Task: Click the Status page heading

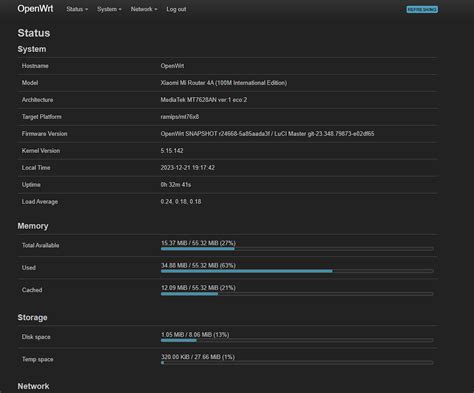Action: [x=34, y=33]
